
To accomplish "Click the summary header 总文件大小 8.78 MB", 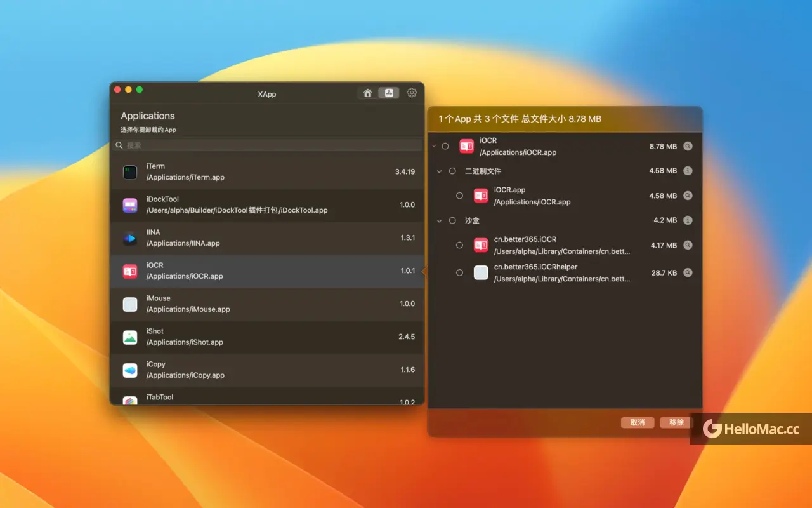I will click(x=561, y=119).
